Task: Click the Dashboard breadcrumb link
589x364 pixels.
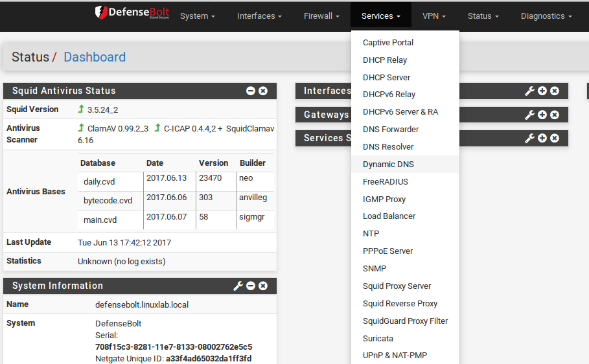Action: pyautogui.click(x=95, y=57)
